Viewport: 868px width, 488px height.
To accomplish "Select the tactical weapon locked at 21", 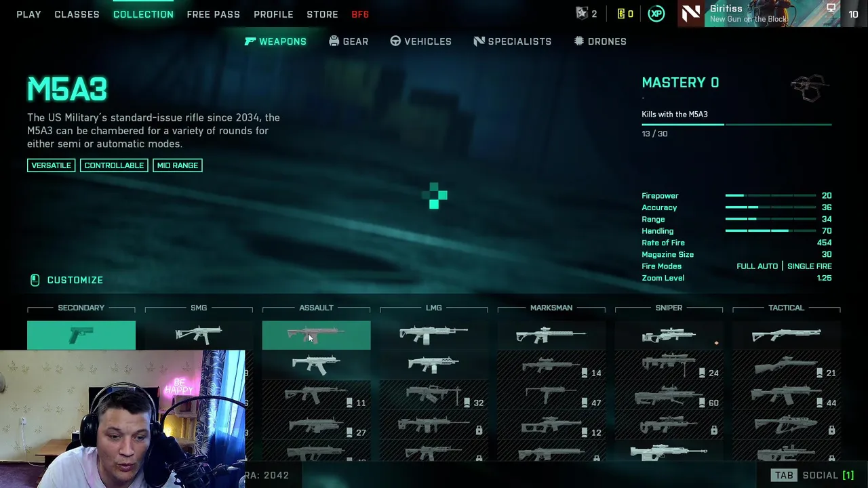I will tap(786, 365).
